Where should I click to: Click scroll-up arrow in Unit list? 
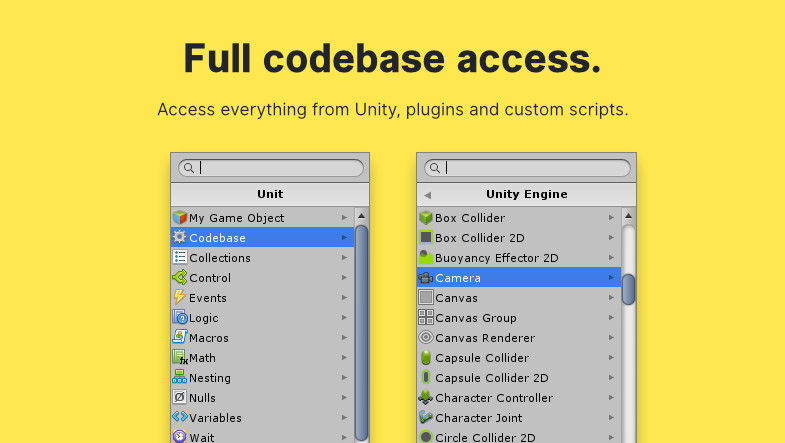(361, 216)
